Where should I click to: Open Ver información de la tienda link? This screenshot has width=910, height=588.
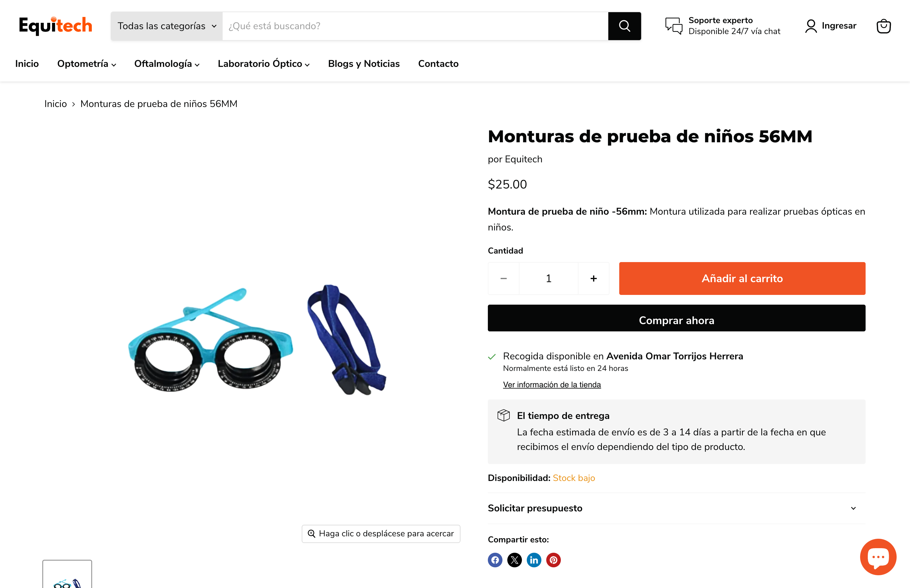(x=552, y=385)
